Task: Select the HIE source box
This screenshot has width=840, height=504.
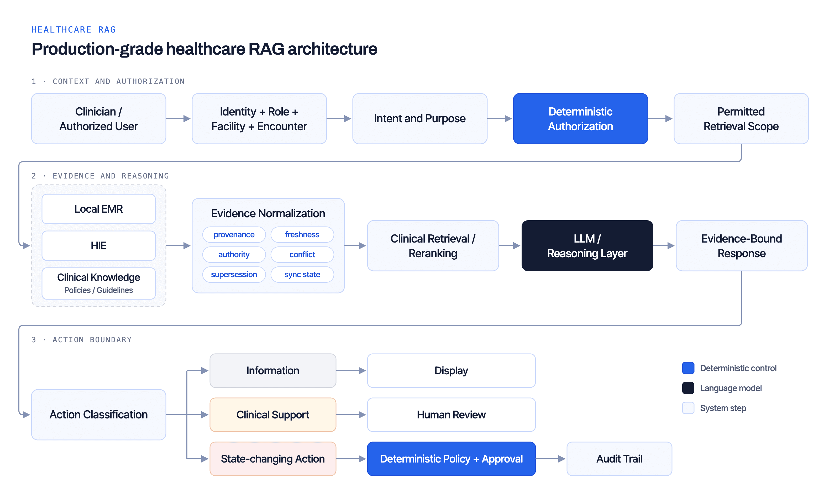Action: point(98,245)
